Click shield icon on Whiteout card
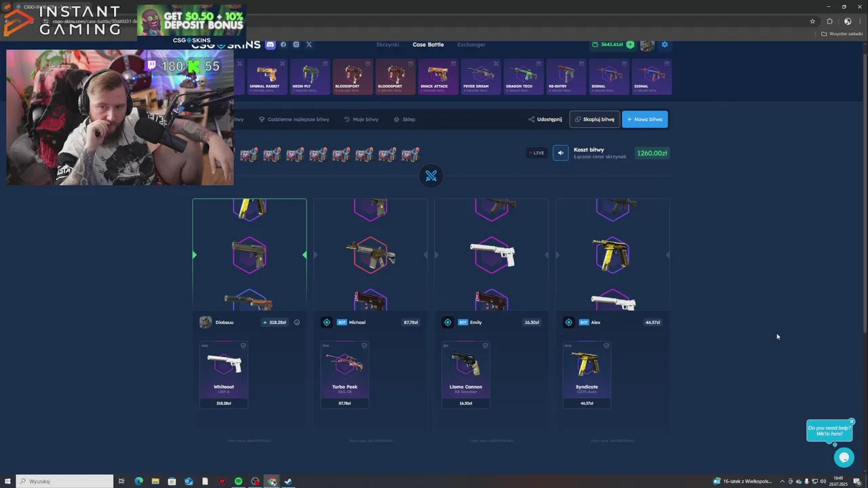This screenshot has height=488, width=868. [x=243, y=346]
